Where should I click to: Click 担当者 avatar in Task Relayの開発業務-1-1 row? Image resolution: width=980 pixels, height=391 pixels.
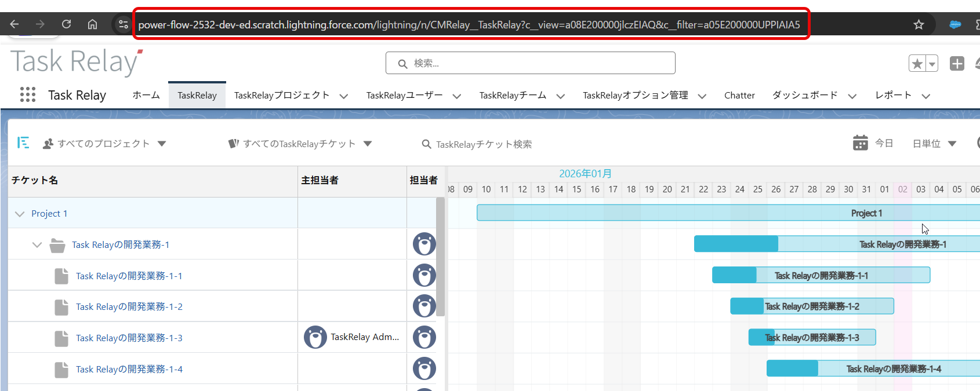click(424, 275)
